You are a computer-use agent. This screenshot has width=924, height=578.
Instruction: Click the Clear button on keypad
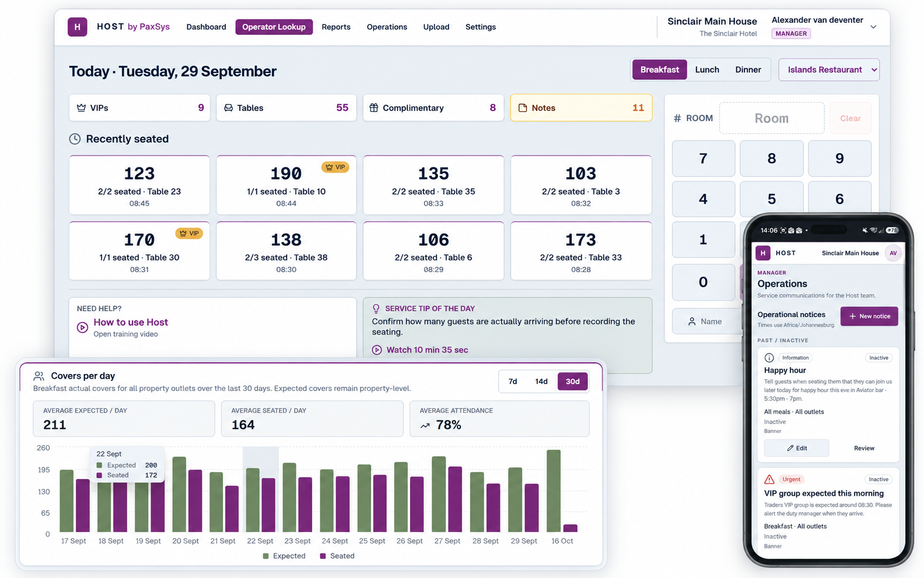[x=850, y=118]
